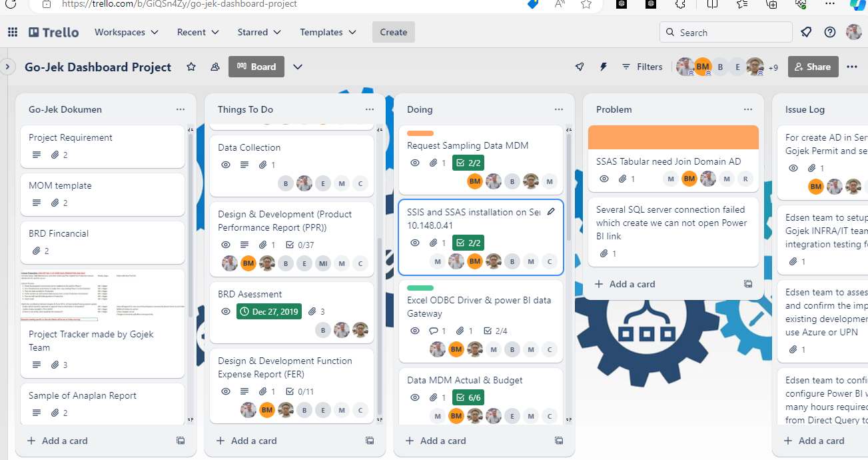Open the notifications bell icon

(807, 32)
